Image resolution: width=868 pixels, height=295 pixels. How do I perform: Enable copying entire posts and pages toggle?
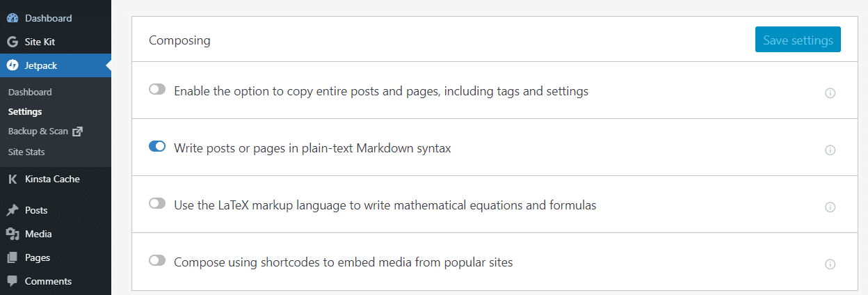157,90
